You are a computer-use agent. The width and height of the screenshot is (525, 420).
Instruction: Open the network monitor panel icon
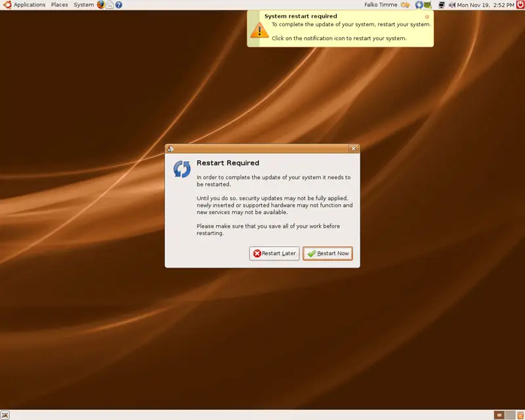point(442,5)
